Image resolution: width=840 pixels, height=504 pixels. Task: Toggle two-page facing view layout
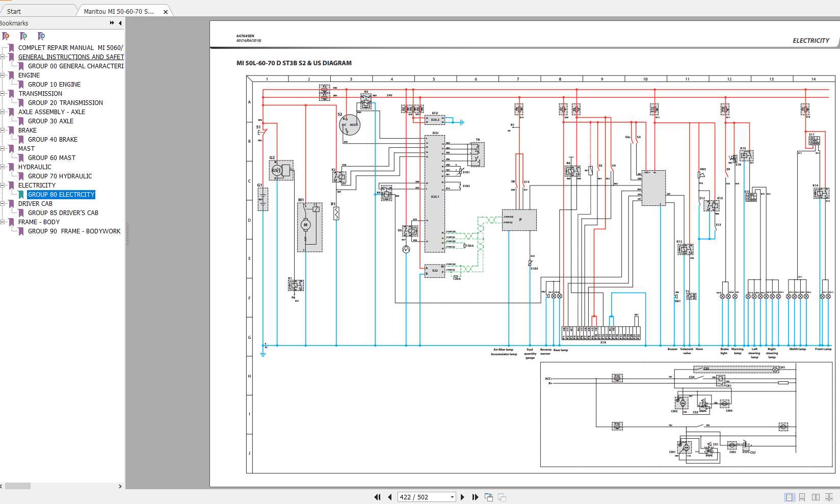tap(816, 497)
